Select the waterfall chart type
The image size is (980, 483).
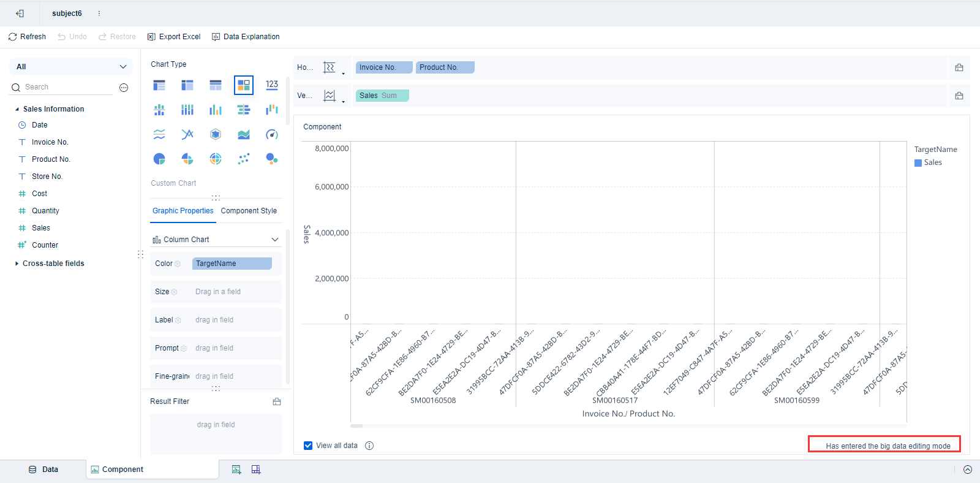click(272, 110)
